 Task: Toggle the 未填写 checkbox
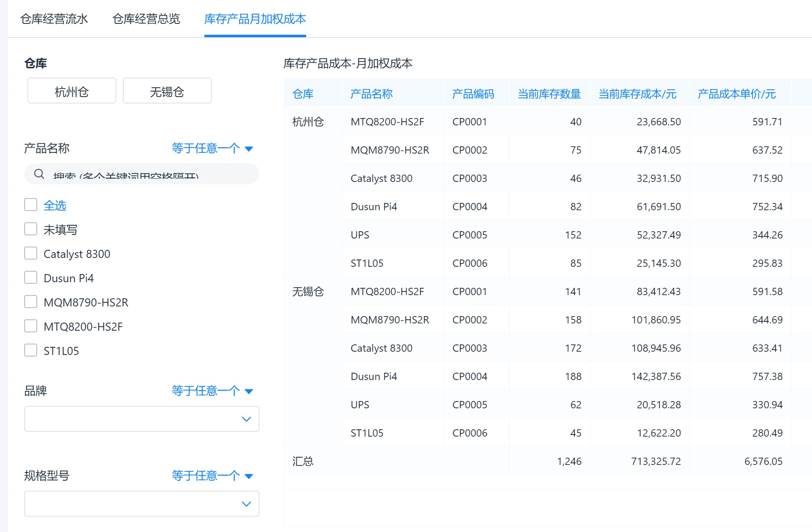coord(31,229)
